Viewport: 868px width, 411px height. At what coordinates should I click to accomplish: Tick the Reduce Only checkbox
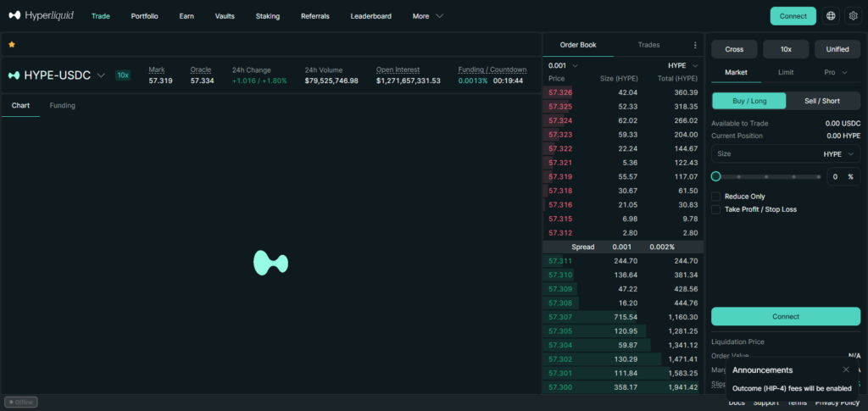715,197
